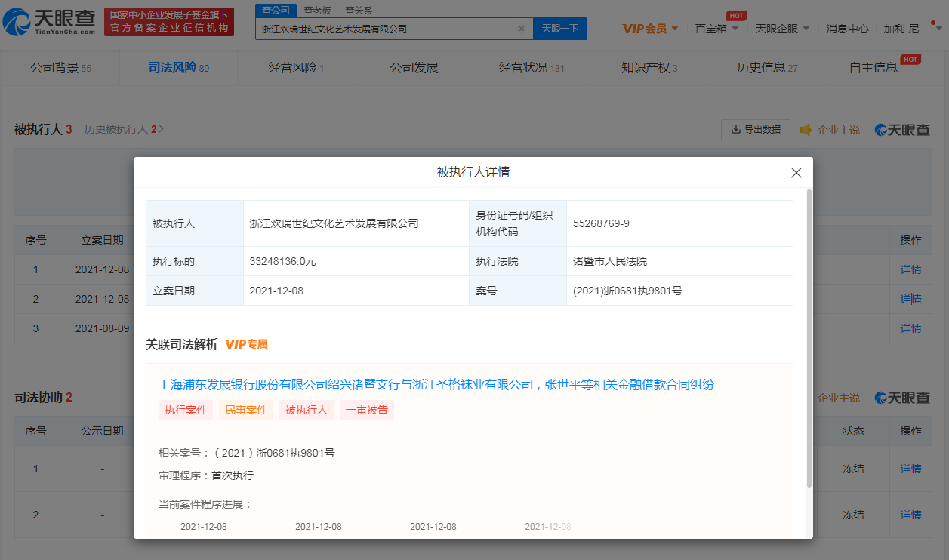Click the 立案日期 value 2021-12-08 in dialog

pos(276,291)
